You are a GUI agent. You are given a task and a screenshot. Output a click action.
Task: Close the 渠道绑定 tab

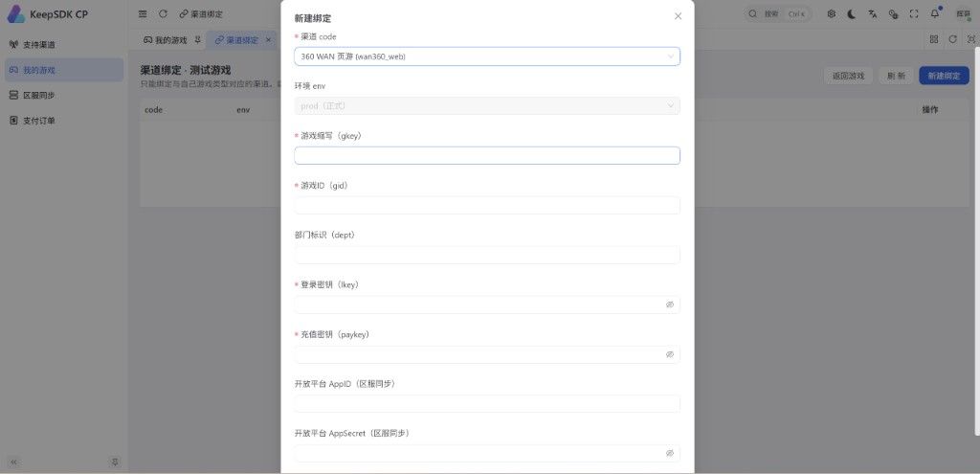(x=268, y=40)
